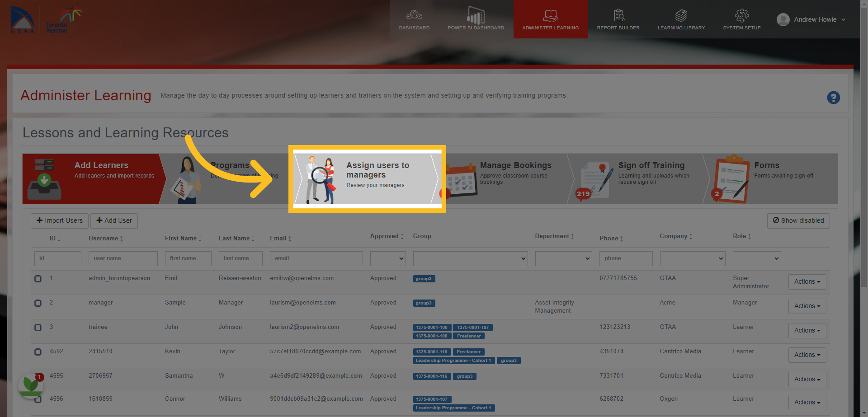Viewport: 868px width, 417px height.
Task: Check the row for admin_torontopearson
Action: (x=38, y=279)
